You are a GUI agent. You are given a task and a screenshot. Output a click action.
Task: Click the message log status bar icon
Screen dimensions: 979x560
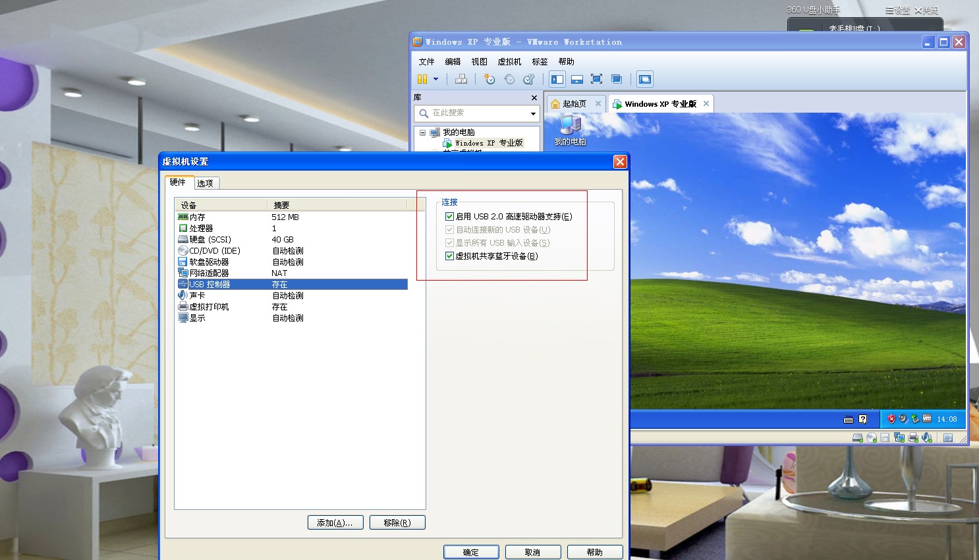[x=948, y=437]
